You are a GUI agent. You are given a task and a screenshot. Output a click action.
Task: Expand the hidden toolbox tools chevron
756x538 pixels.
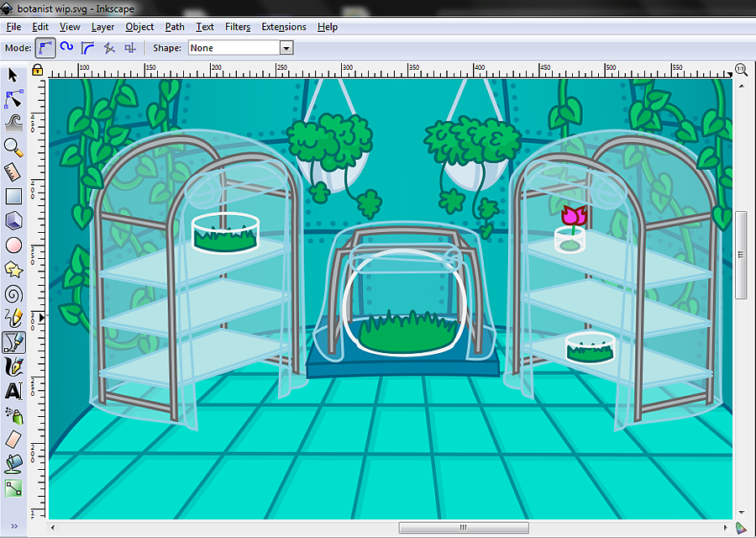tap(14, 526)
